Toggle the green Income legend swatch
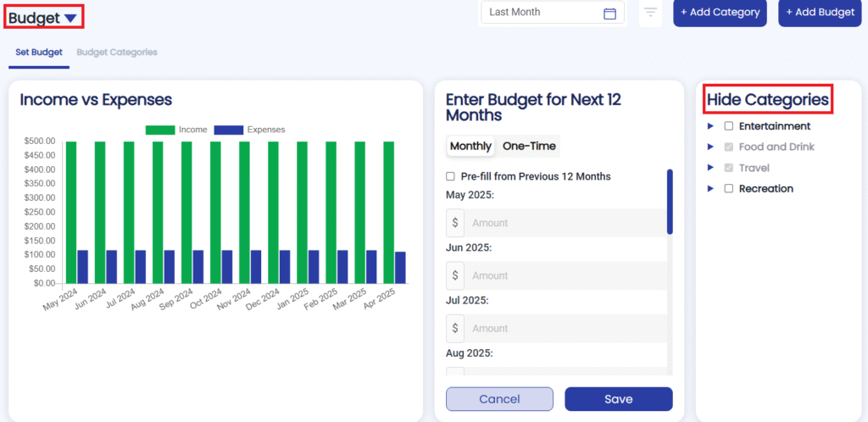 [x=159, y=130]
